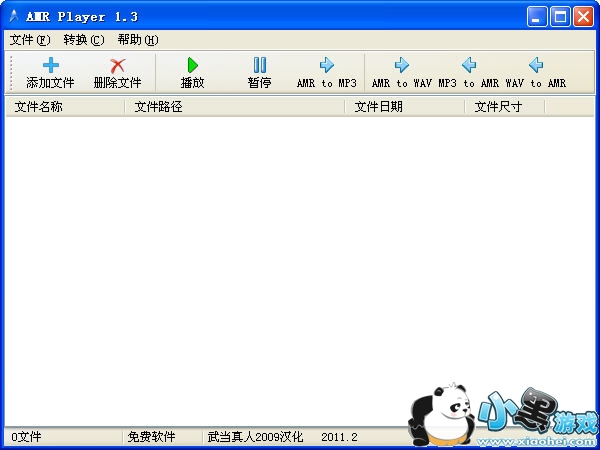Sort by the 文件尺寸 column header
The height and width of the screenshot is (450, 600).
coord(505,107)
